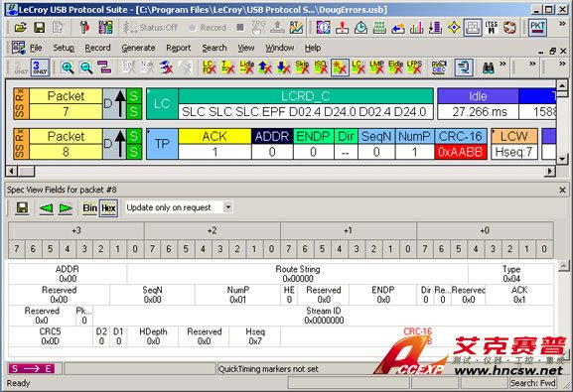
Task: Toggle the USB 3 ONLY filter button
Action: coord(40,67)
